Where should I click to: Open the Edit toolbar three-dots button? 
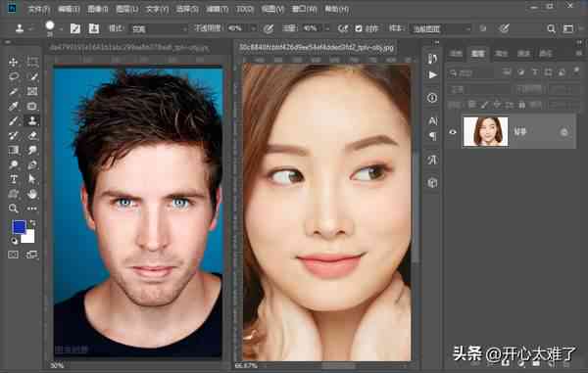[x=32, y=209]
